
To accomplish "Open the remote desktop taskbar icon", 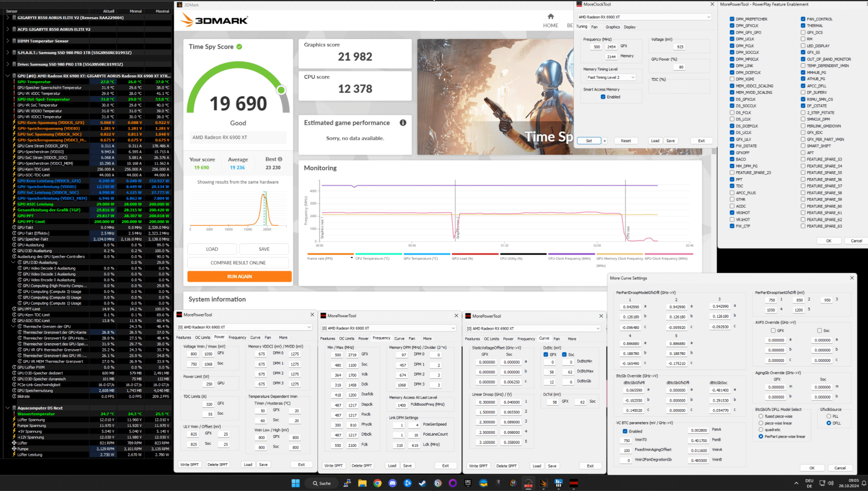I will click(347, 483).
